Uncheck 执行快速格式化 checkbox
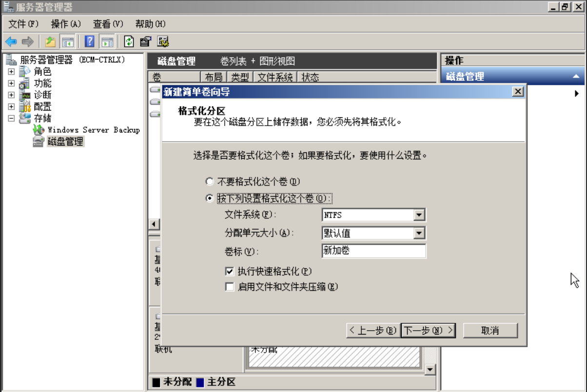Viewport: 587px width, 392px height. [x=230, y=271]
